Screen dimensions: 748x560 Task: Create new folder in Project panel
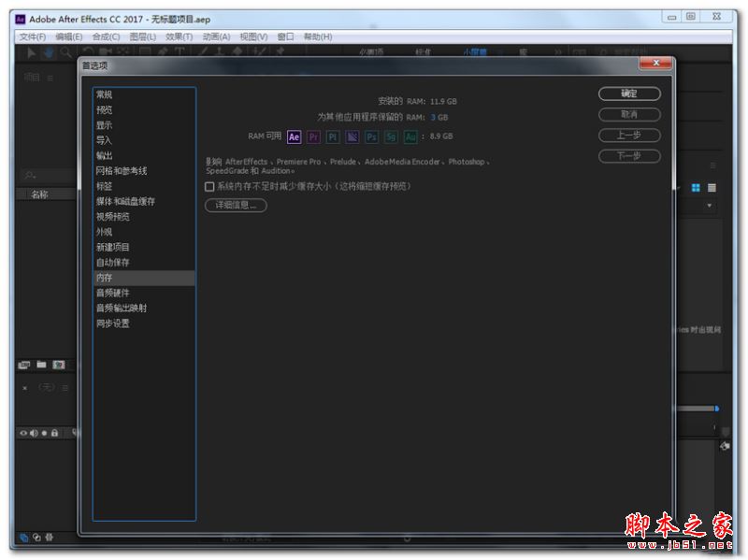41,365
